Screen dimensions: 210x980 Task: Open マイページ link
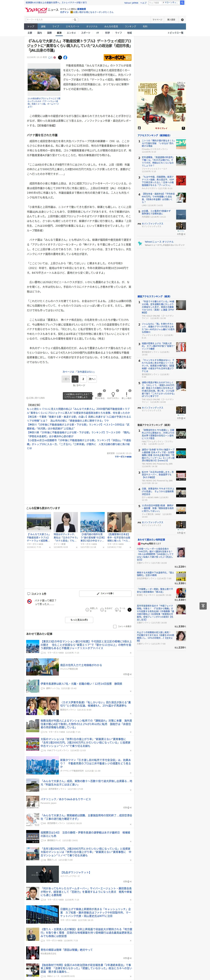pos(157,19)
